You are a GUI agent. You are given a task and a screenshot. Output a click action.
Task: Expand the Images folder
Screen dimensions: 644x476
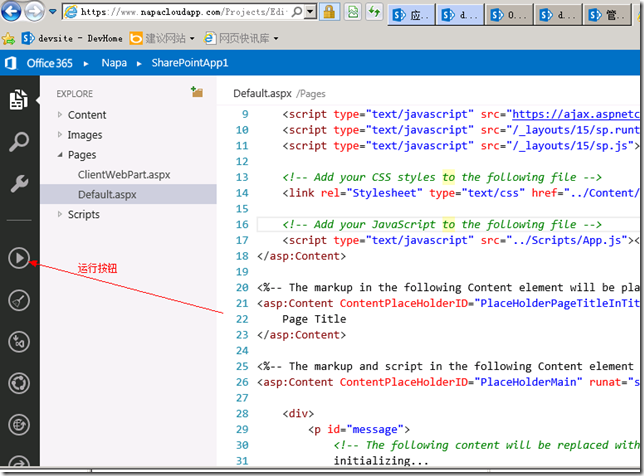tap(60, 134)
